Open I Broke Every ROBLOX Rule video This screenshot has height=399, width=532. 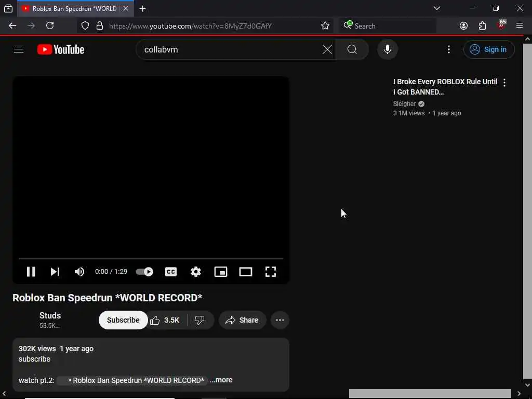[445, 87]
